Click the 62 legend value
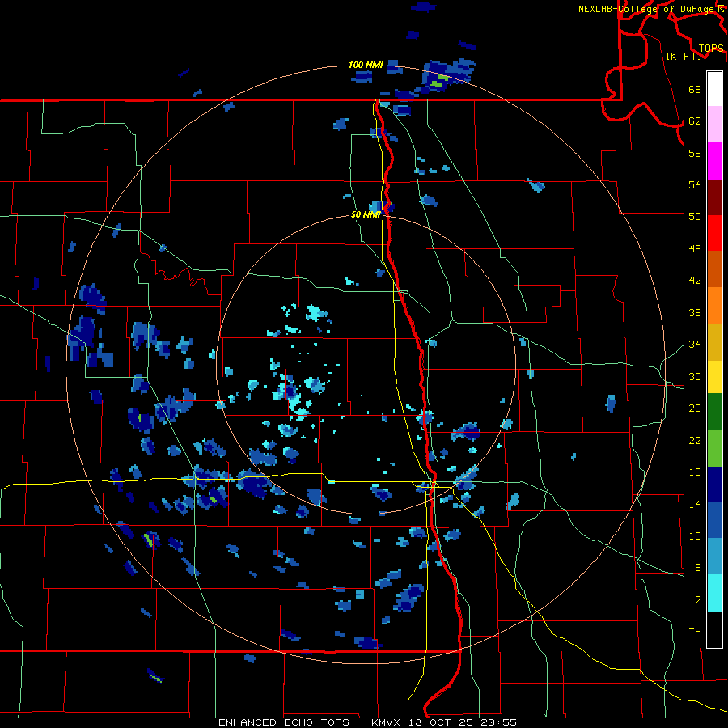Image resolution: width=728 pixels, height=728 pixels. tap(695, 121)
